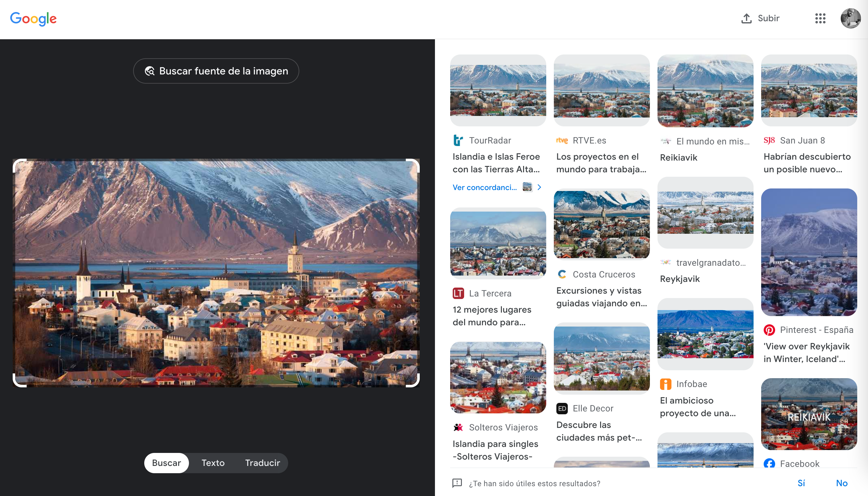Click the Pinterest logo icon
Image resolution: width=868 pixels, height=496 pixels.
pos(769,330)
